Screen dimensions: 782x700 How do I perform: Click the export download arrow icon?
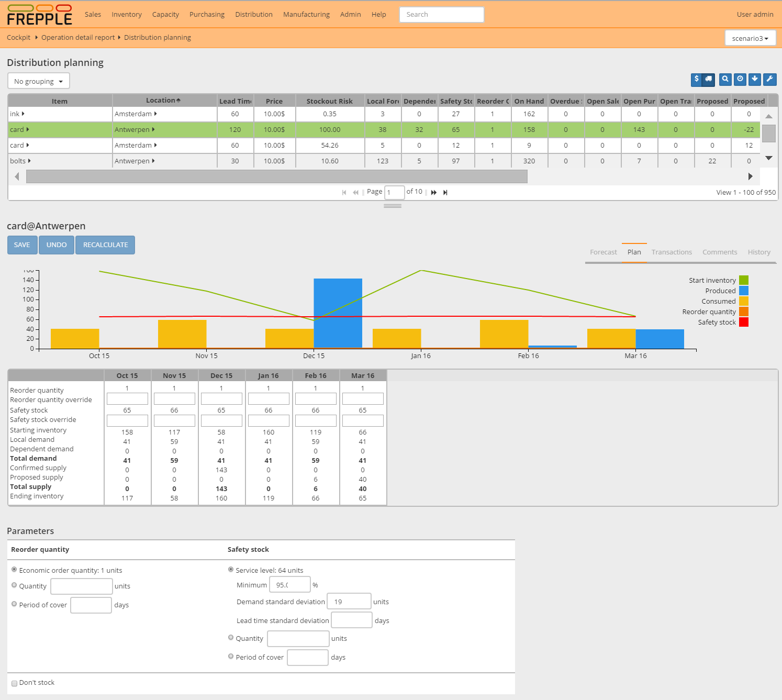pyautogui.click(x=755, y=79)
